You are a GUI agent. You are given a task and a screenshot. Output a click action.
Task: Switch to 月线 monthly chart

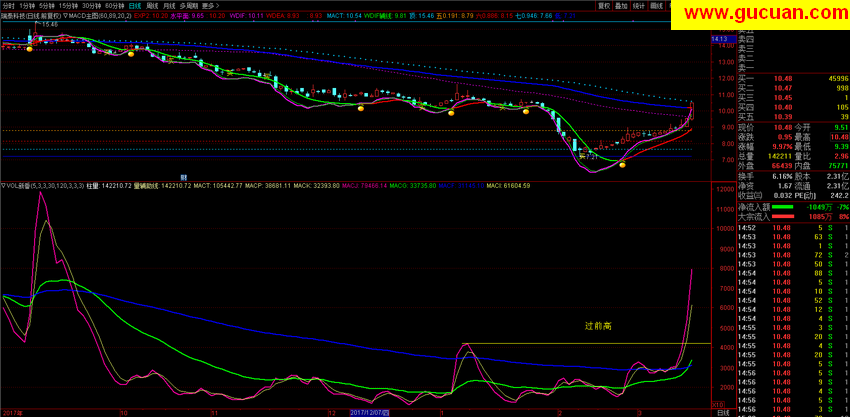tap(169, 5)
